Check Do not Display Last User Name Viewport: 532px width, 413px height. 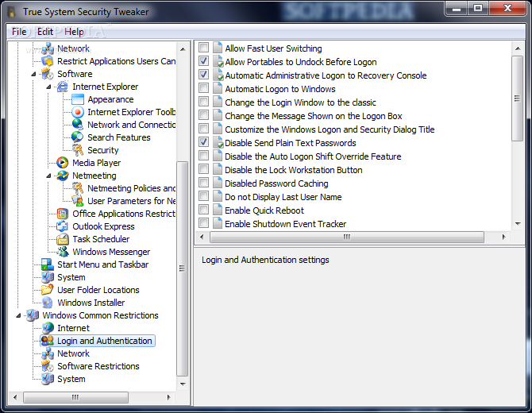click(203, 196)
